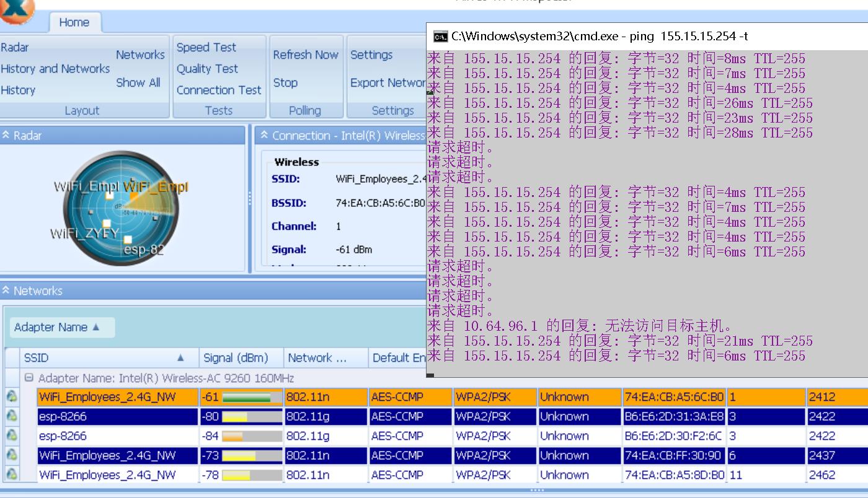Click the frequency cell 2437
Viewport: 868px width, 498px height.
click(x=837, y=455)
